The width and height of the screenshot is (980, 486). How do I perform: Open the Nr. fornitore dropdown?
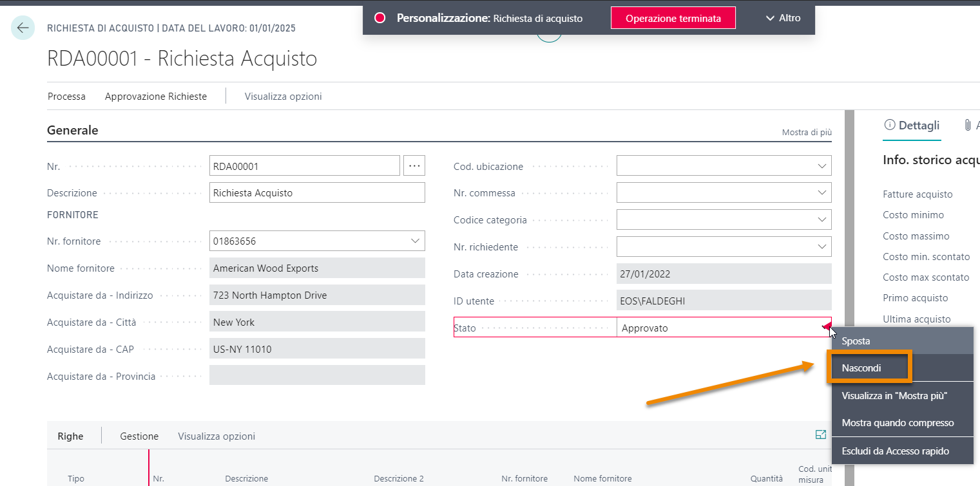415,241
